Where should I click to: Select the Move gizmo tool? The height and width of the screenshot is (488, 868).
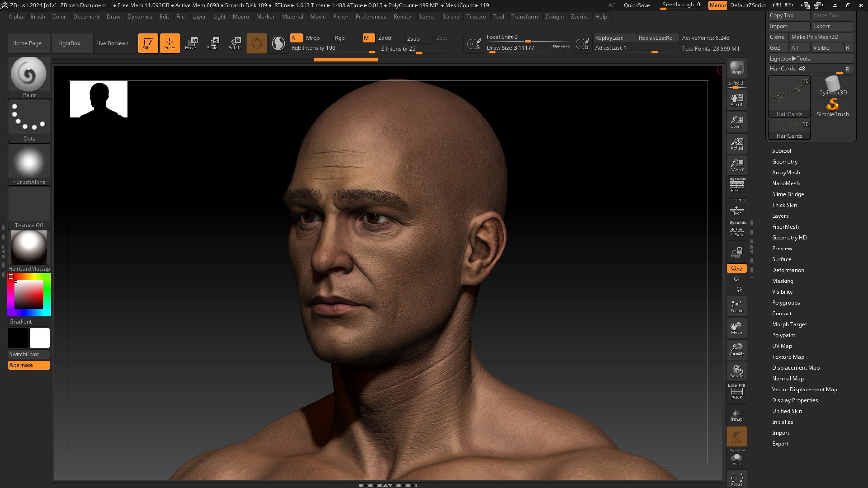click(x=191, y=43)
